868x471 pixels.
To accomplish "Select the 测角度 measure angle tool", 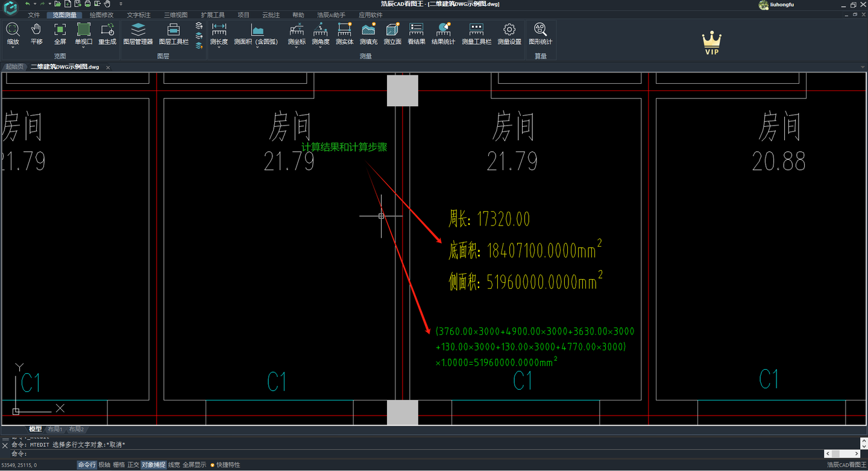I will point(321,33).
